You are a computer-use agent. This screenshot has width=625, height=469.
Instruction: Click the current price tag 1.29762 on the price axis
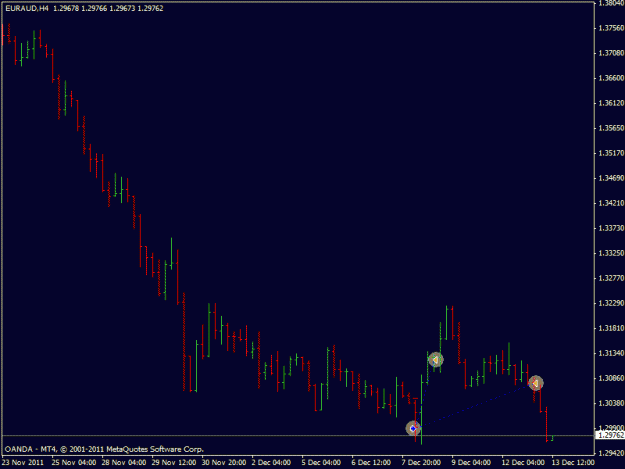point(611,435)
